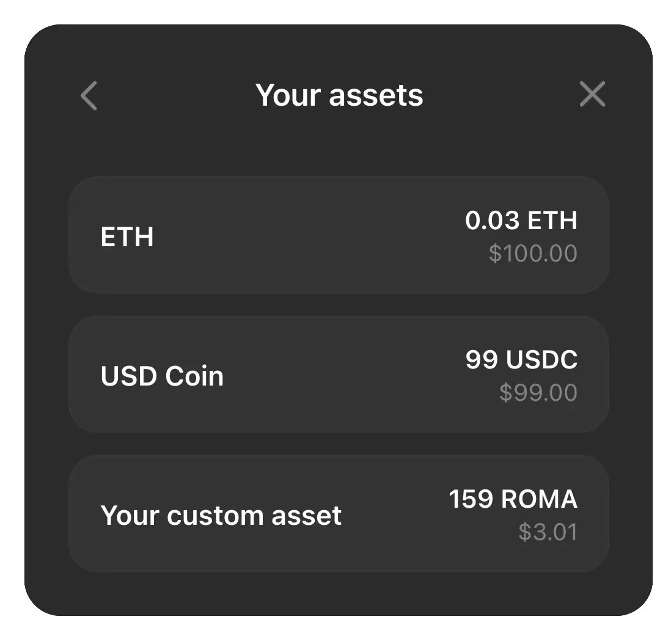
Task: Dismiss the assets panel with X
Action: coord(591,95)
